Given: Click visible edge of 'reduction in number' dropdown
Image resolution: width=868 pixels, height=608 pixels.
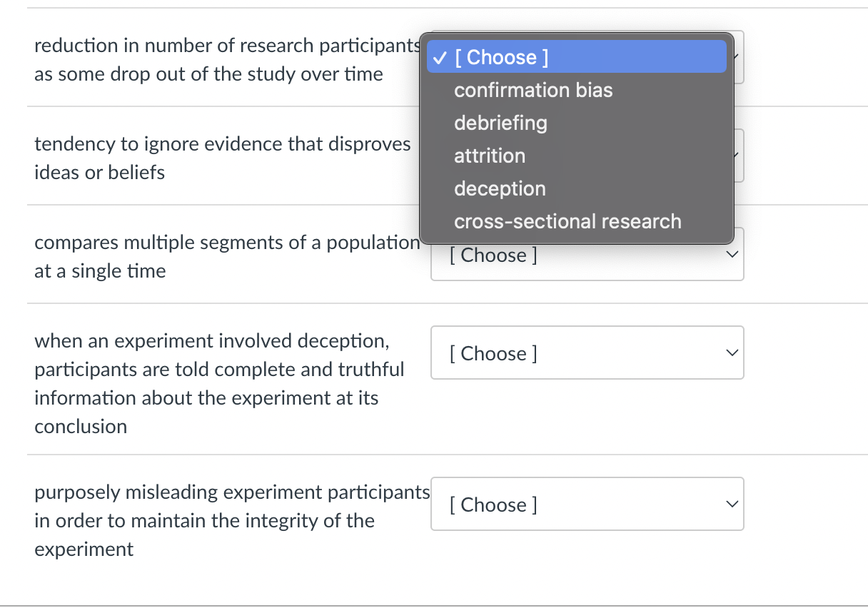Looking at the screenshot, I should point(739,57).
